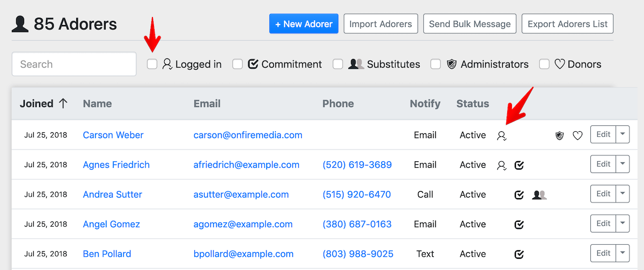644x270 pixels.
Task: Click Agnes Friedrich's commitment checkmark icon
Action: (519, 166)
